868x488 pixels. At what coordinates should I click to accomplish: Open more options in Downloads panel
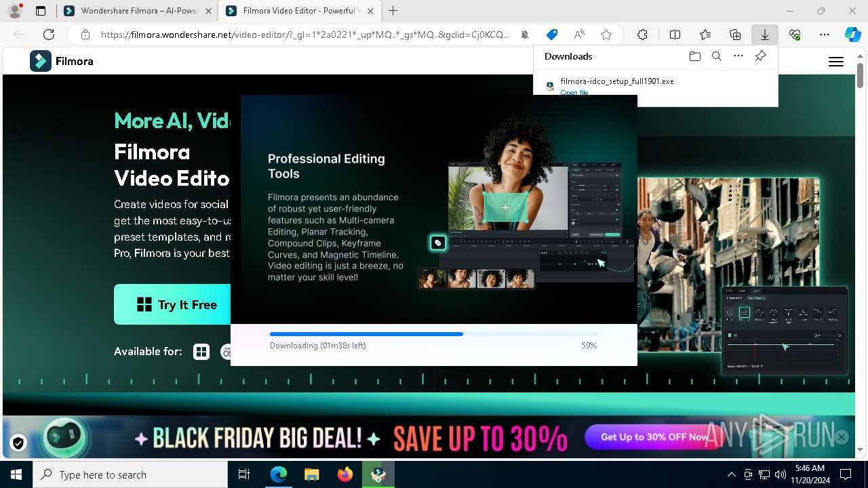pyautogui.click(x=738, y=56)
